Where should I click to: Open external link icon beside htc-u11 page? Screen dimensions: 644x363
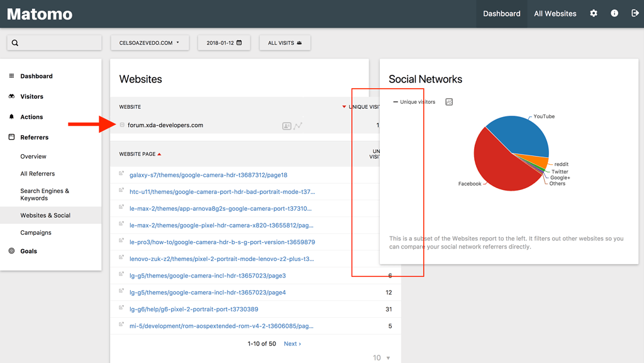[x=121, y=190]
